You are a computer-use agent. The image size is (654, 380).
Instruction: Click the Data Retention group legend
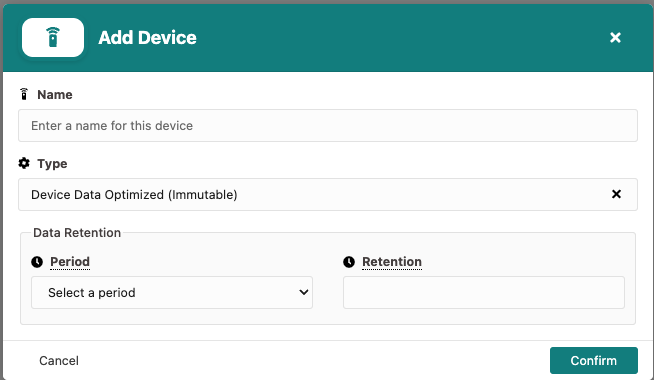(77, 233)
